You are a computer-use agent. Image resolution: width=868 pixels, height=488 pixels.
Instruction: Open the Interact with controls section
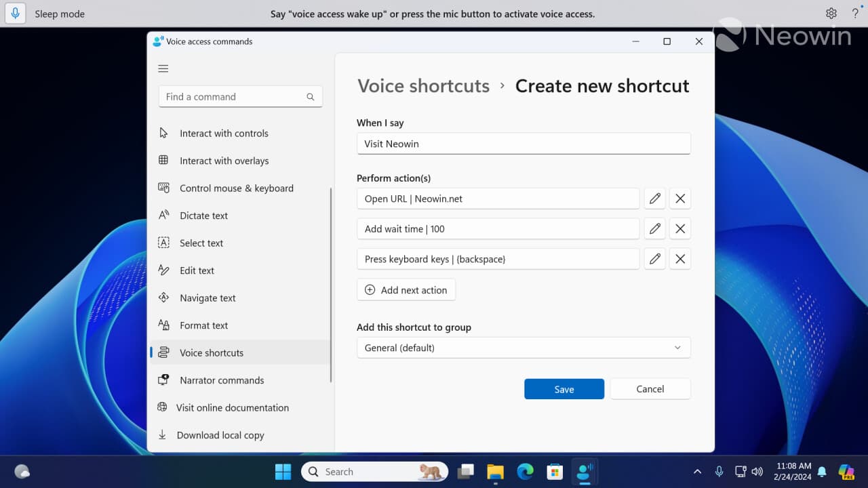click(223, 134)
